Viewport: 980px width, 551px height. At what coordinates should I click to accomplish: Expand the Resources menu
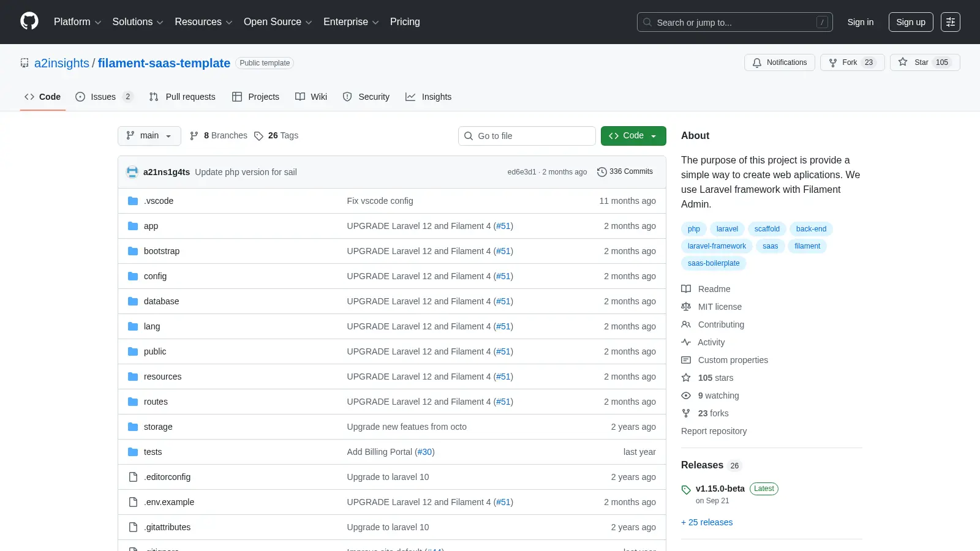pyautogui.click(x=203, y=22)
